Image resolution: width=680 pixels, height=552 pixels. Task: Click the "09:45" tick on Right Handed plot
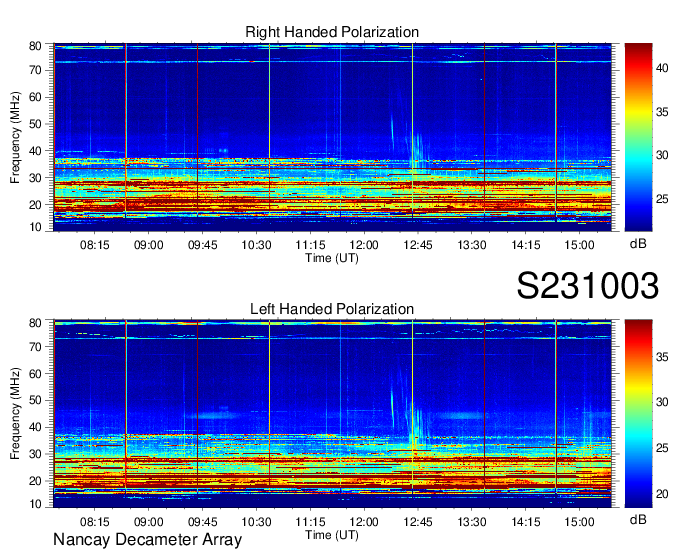[203, 245]
